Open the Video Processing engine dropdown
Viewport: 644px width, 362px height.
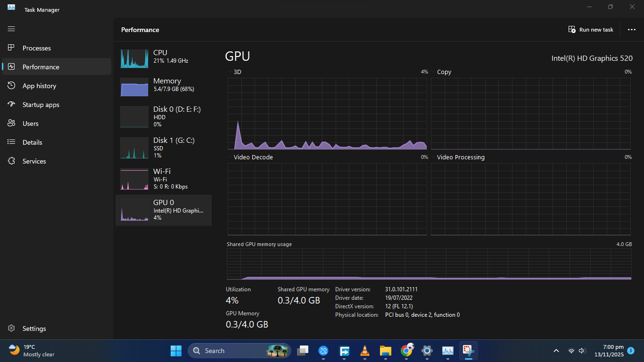[x=433, y=157]
